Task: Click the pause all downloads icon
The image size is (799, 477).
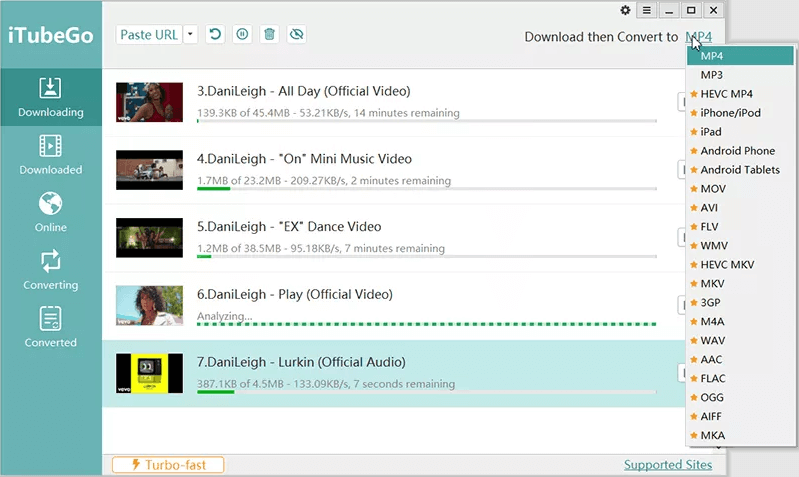Action: pos(242,35)
